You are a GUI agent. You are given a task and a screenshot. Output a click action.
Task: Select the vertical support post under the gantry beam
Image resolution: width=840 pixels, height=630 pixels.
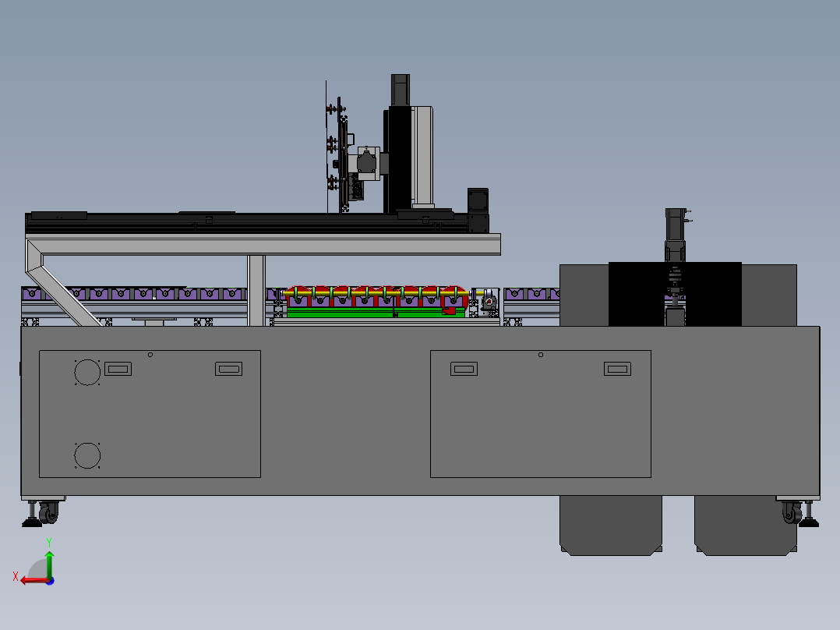pyautogui.click(x=256, y=291)
